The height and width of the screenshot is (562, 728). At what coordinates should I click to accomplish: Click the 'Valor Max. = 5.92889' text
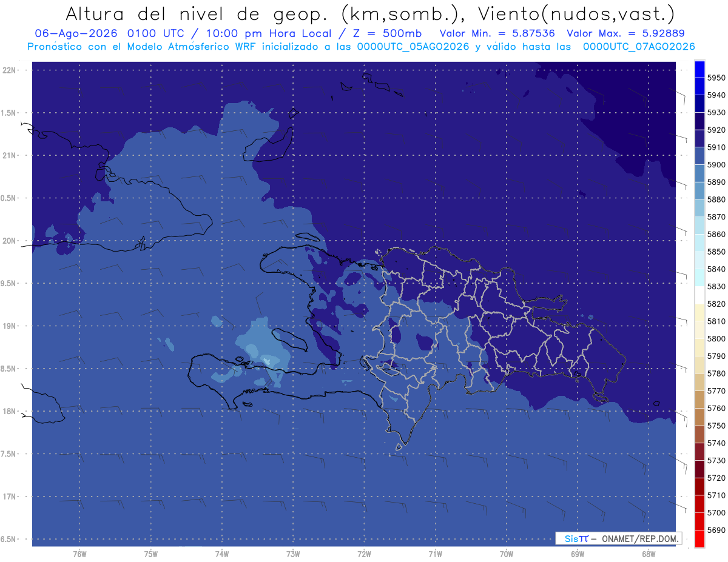[625, 33]
